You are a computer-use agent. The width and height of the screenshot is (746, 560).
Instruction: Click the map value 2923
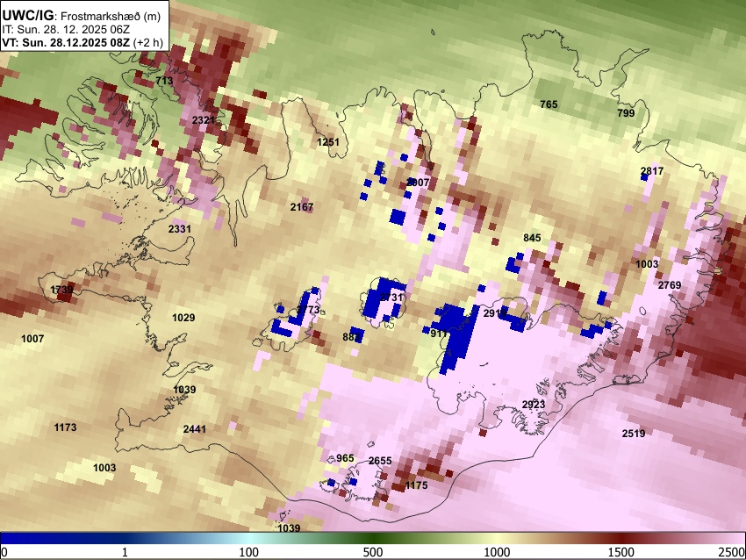[x=534, y=405]
